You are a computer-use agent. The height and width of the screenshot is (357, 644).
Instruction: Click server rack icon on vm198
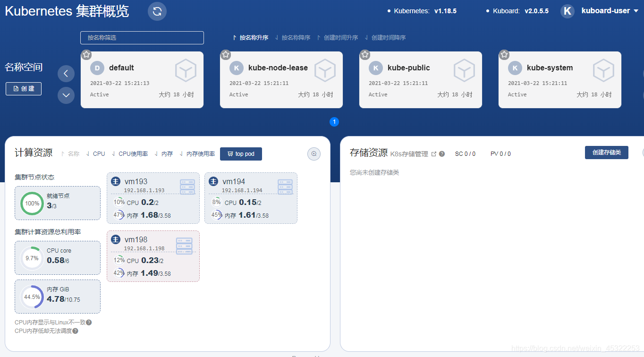184,246
